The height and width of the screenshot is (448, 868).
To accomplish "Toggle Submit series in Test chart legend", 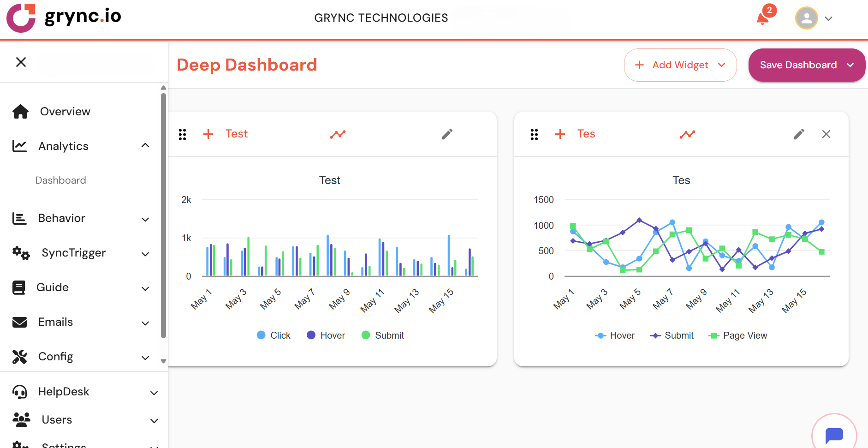I will pos(383,335).
